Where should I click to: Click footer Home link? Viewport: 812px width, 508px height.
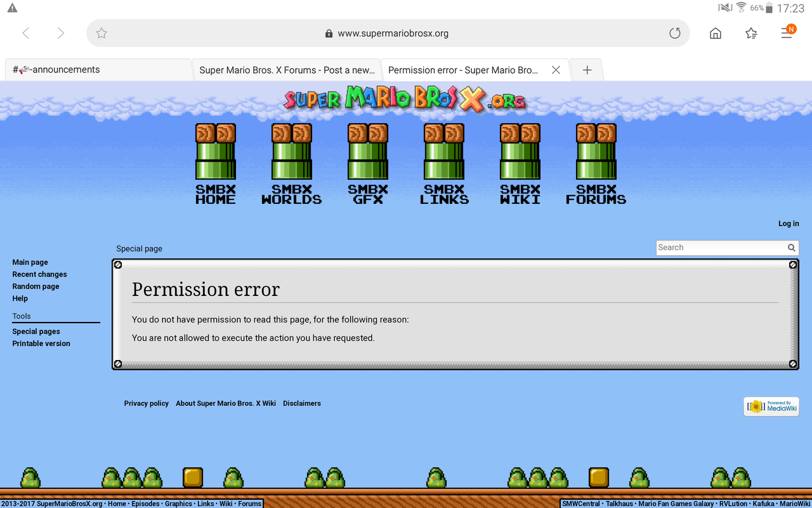[x=117, y=504]
